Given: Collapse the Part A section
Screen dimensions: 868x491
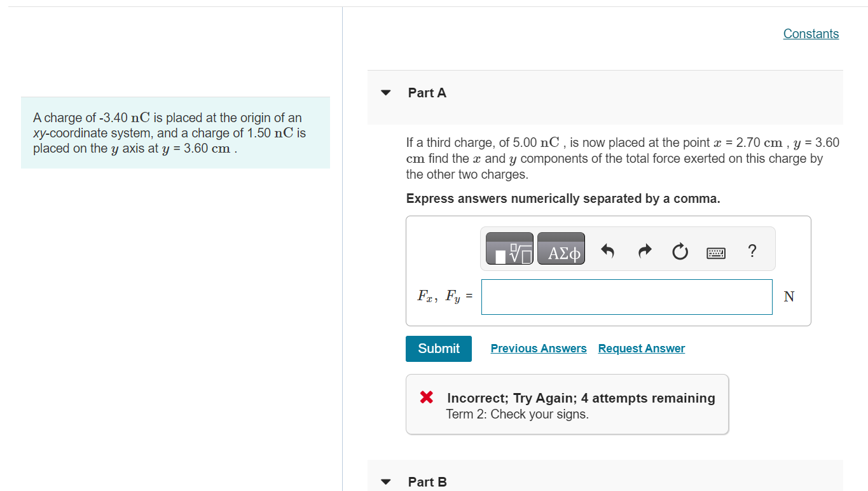Looking at the screenshot, I should (385, 93).
